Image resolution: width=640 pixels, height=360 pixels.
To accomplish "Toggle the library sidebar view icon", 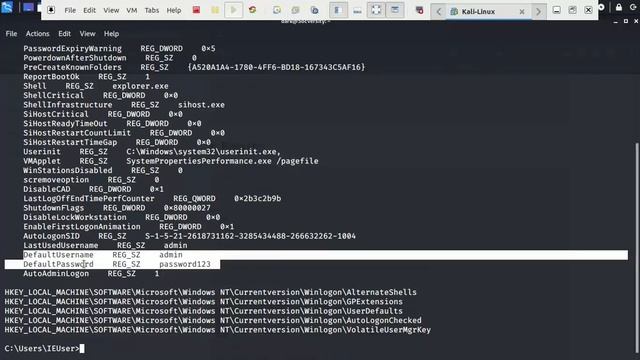I will click(338, 10).
